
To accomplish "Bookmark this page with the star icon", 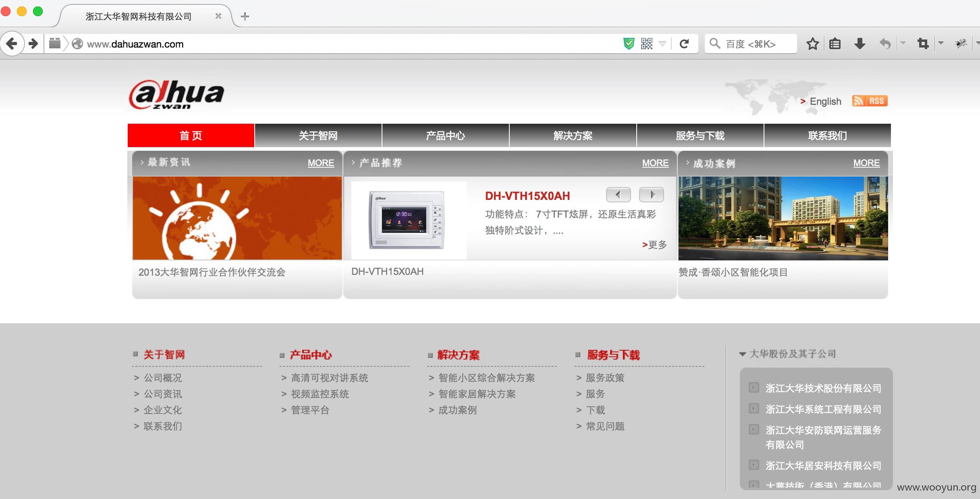I will point(813,44).
